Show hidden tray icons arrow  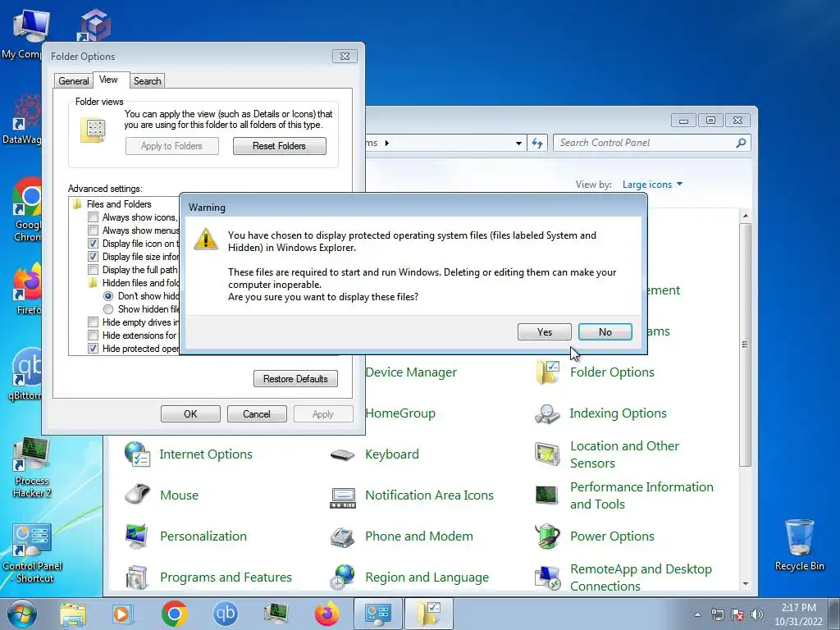(x=697, y=614)
